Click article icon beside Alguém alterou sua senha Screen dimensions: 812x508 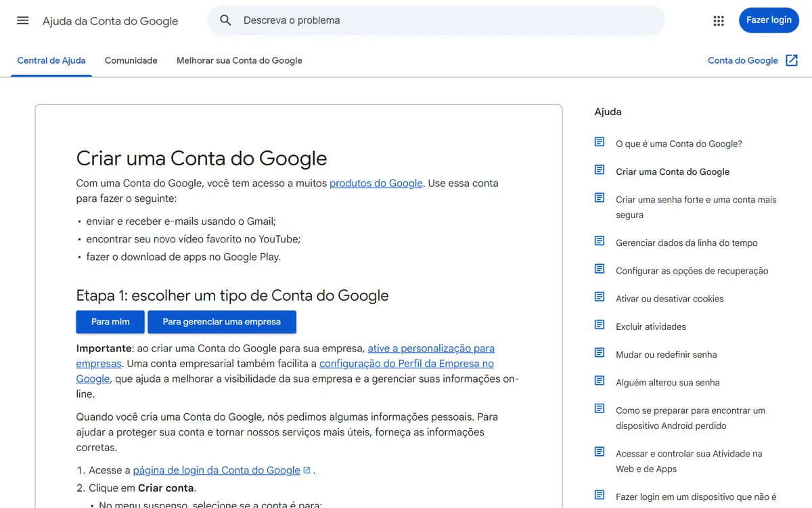point(600,380)
